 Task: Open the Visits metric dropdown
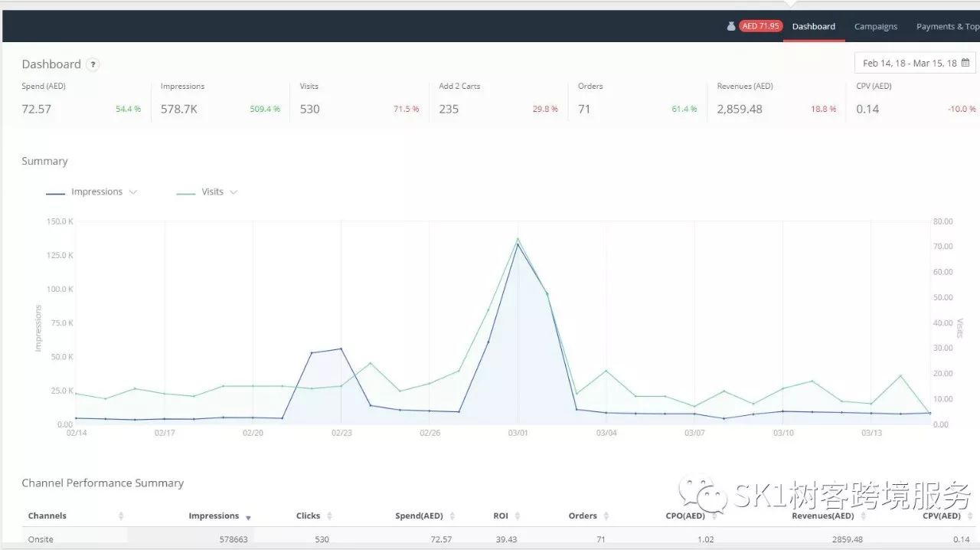click(x=234, y=192)
